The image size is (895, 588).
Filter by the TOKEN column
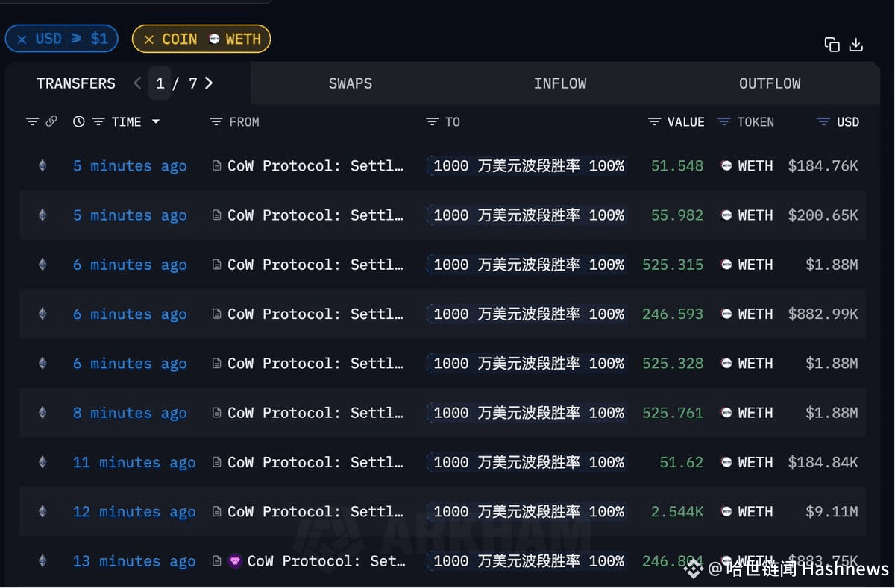click(x=723, y=121)
